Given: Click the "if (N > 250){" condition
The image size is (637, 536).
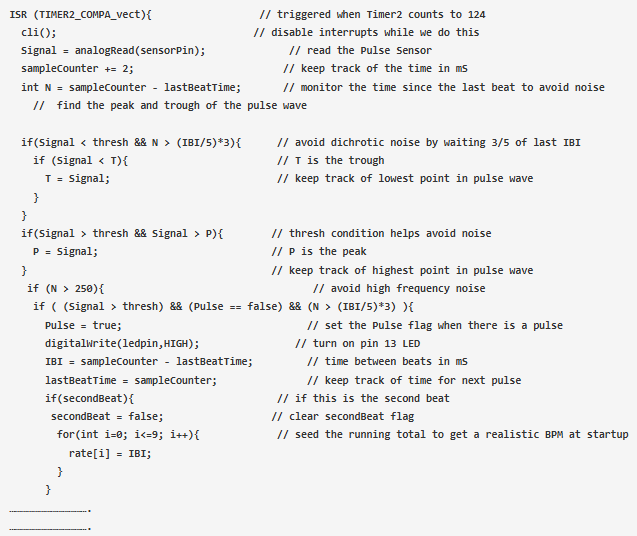Looking at the screenshot, I should (66, 288).
